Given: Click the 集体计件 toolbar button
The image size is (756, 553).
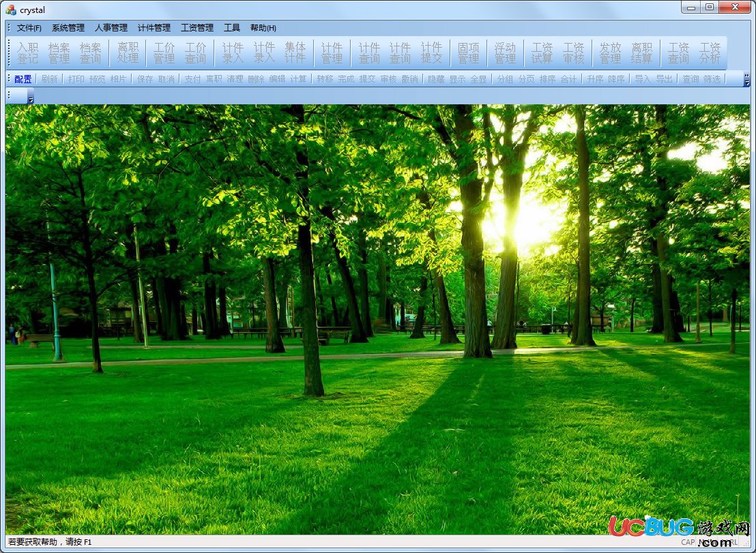Looking at the screenshot, I should (295, 53).
